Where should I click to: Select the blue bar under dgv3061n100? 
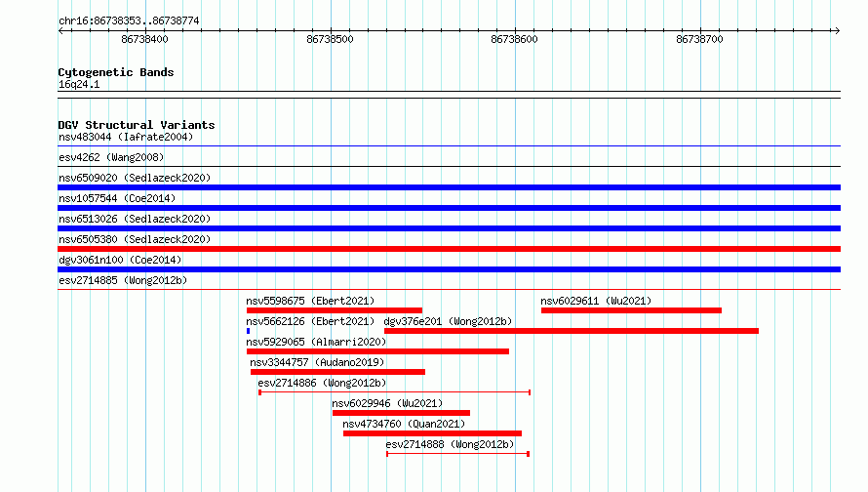point(449,269)
